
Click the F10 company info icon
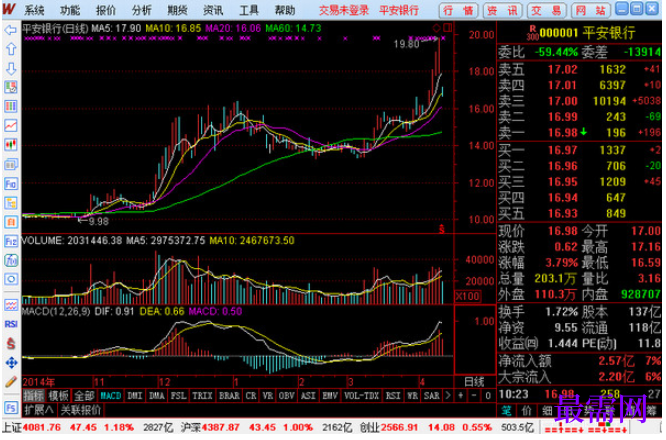(10, 183)
